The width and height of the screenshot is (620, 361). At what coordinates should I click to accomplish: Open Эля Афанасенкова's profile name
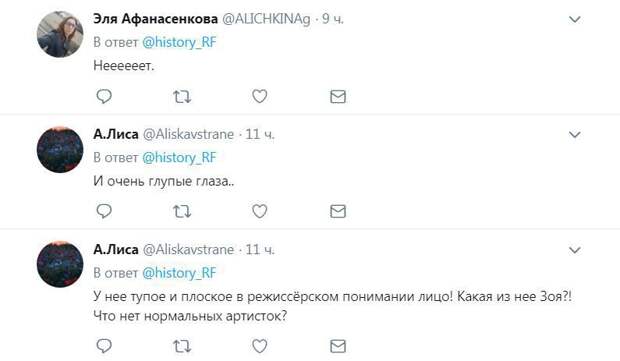[155, 19]
